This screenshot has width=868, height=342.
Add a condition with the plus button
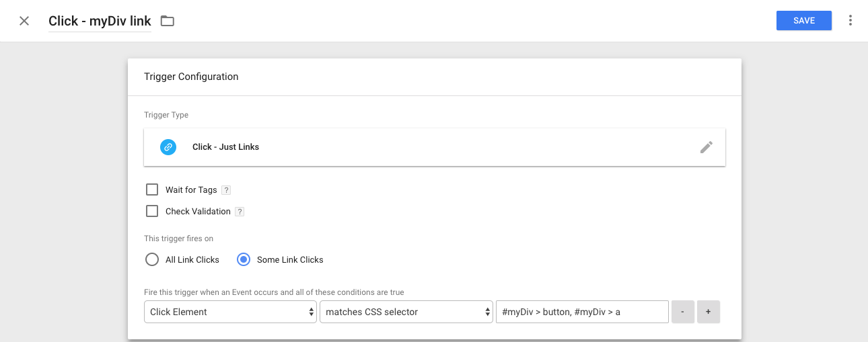click(709, 312)
